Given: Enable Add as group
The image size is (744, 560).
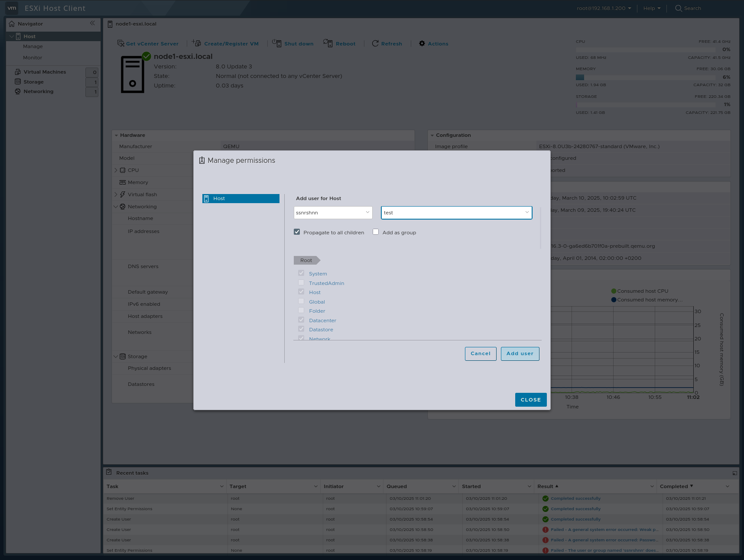Looking at the screenshot, I should point(375,232).
